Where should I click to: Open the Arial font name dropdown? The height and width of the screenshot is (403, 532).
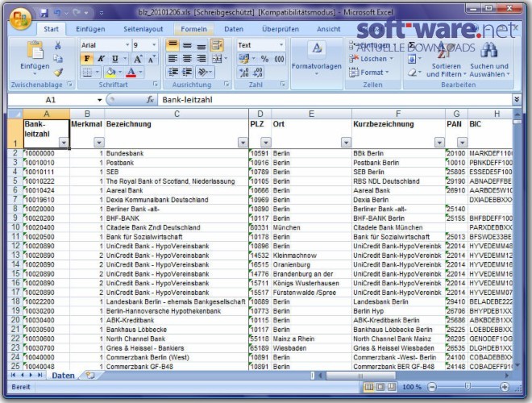click(x=127, y=45)
